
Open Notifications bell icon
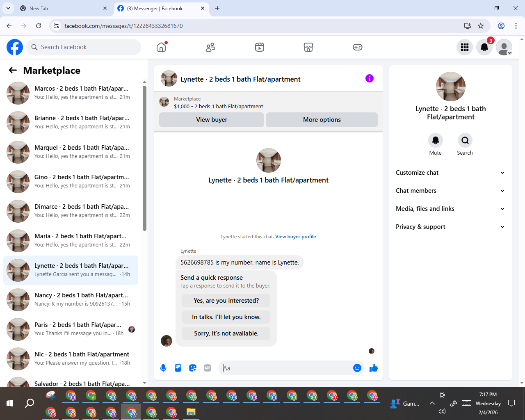click(x=484, y=47)
